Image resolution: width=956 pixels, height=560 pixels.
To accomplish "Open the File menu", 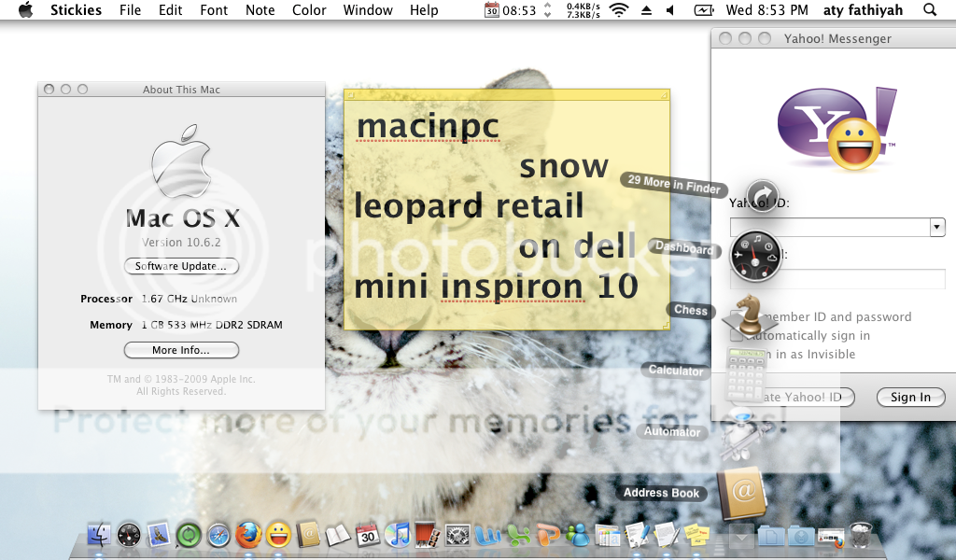I will tap(130, 10).
